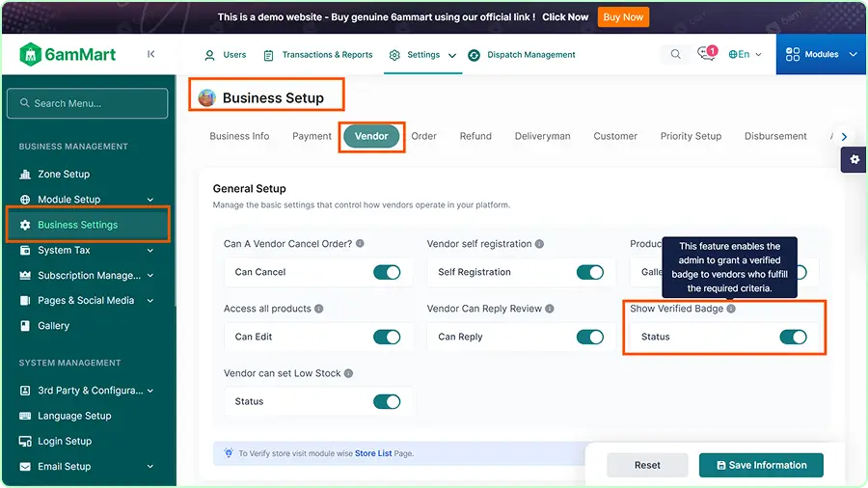The width and height of the screenshot is (868, 488).
Task: Toggle the Can Edit switch
Action: 387,337
